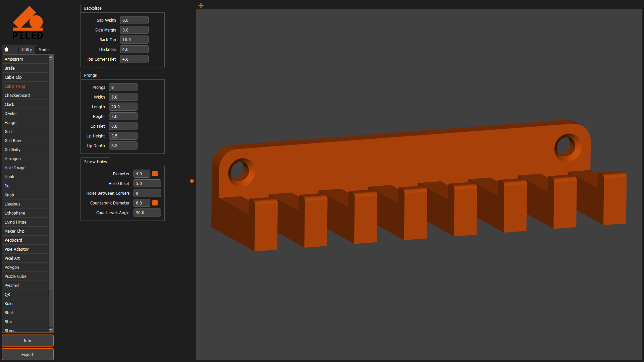Screen dimensions: 644x362
Task: Click the model list scrollbar down arrow
Action: click(x=51, y=330)
